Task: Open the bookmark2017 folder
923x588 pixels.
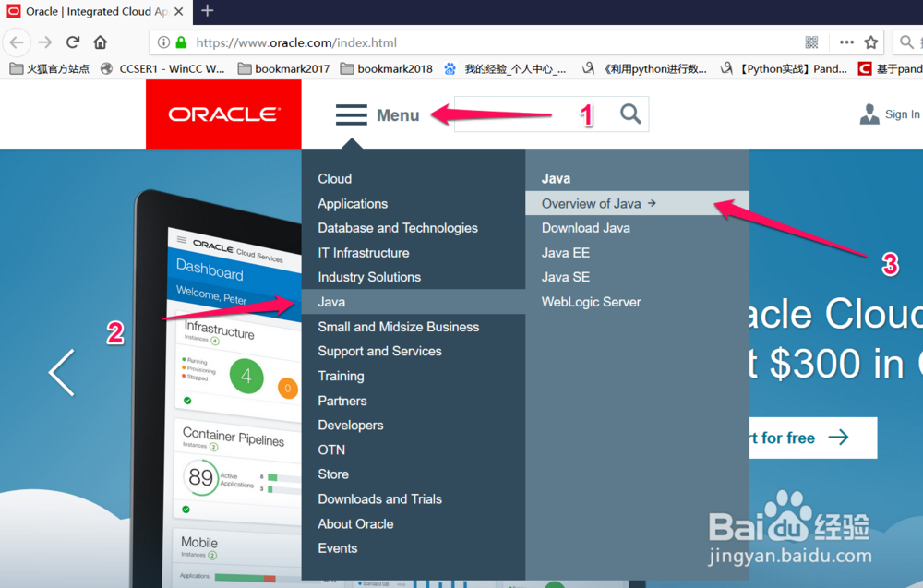Action: click(x=283, y=69)
